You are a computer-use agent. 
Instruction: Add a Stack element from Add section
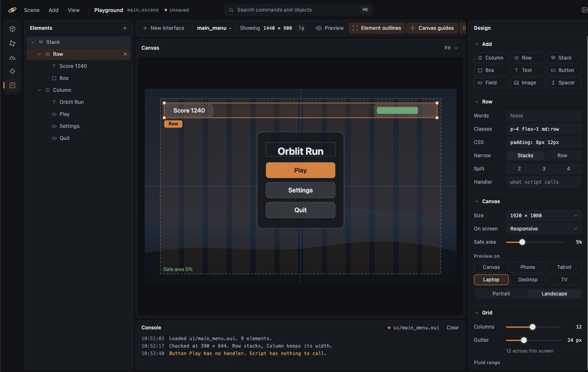(564, 58)
